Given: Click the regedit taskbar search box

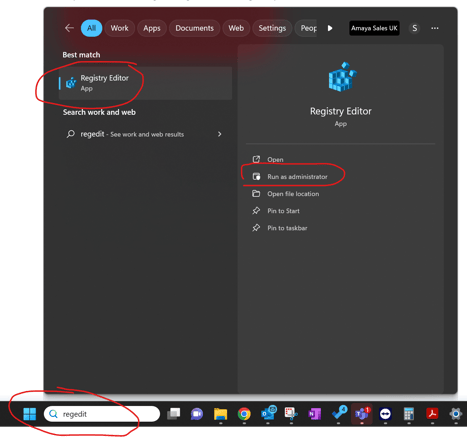Looking at the screenshot, I should [102, 414].
